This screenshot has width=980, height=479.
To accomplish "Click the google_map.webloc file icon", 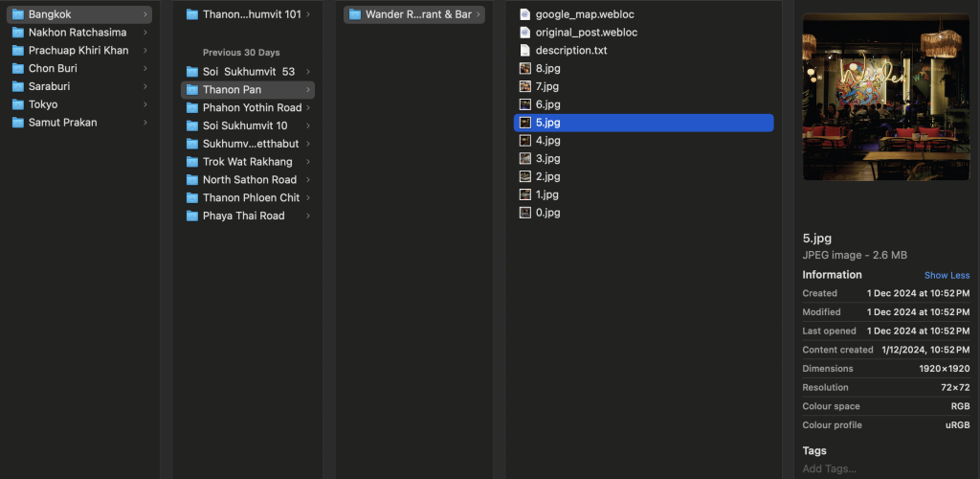I will point(525,13).
